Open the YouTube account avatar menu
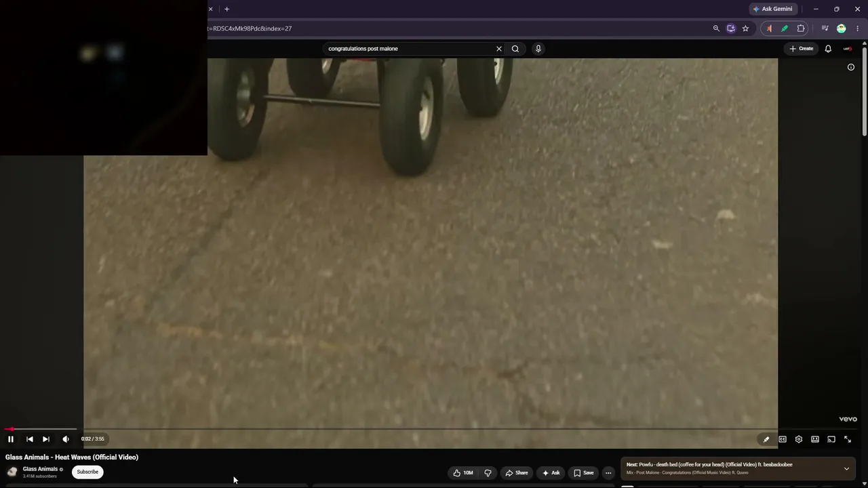 (848, 49)
